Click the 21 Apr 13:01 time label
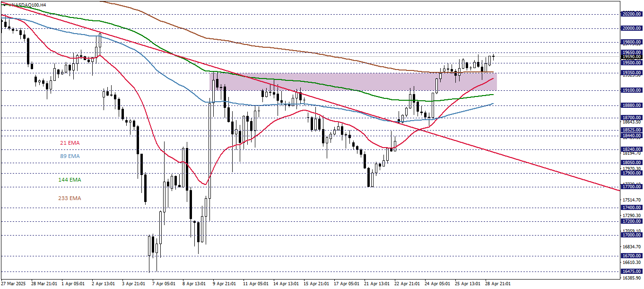644x289 pixels. click(377, 284)
